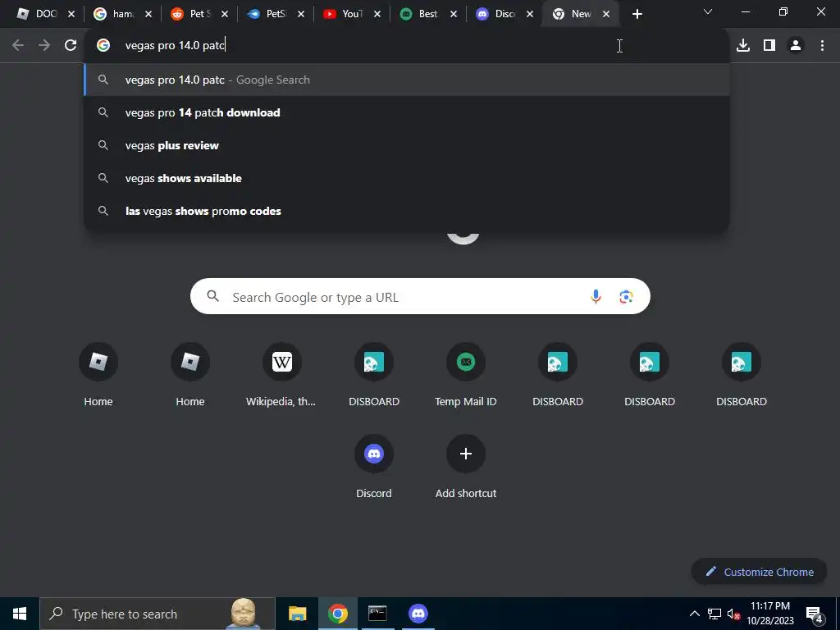Show hidden system tray icons chevron
840x630 pixels.
point(694,614)
